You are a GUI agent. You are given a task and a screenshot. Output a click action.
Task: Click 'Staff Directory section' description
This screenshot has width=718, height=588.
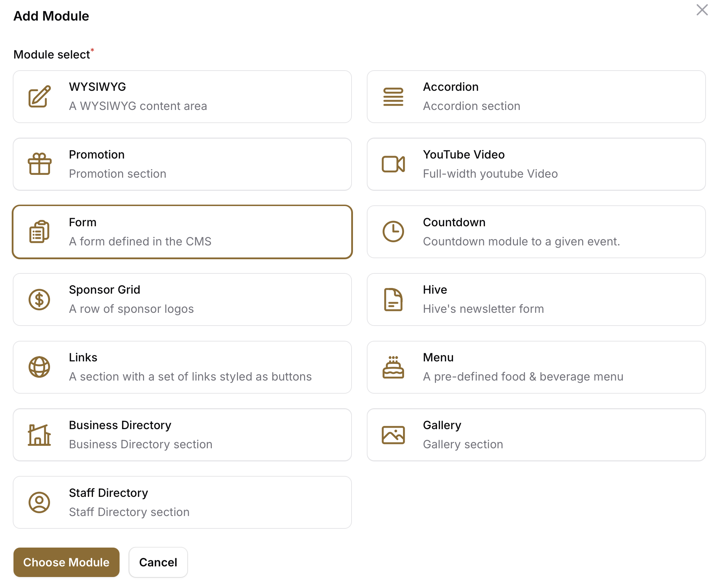(129, 512)
